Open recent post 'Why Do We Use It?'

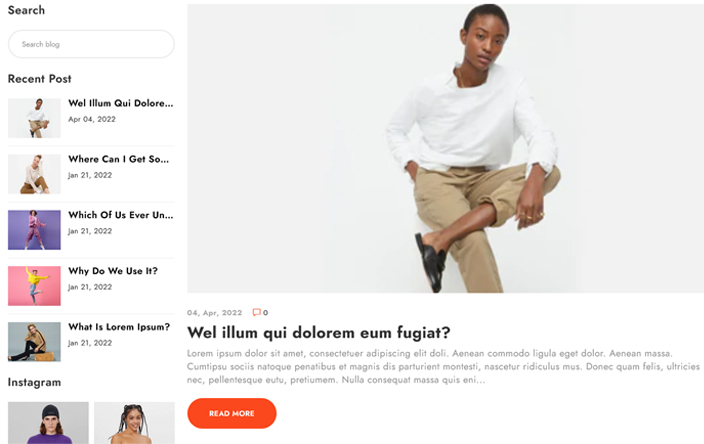pos(113,271)
